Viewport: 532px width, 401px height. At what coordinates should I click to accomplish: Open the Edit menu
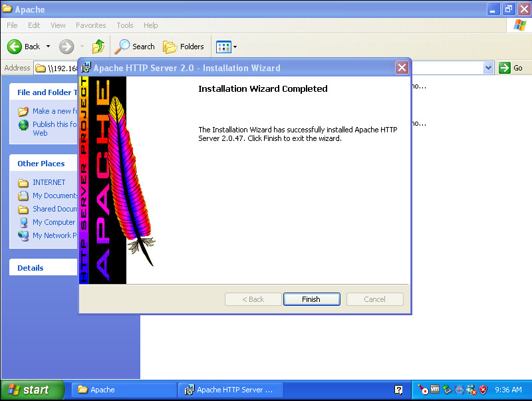point(34,25)
